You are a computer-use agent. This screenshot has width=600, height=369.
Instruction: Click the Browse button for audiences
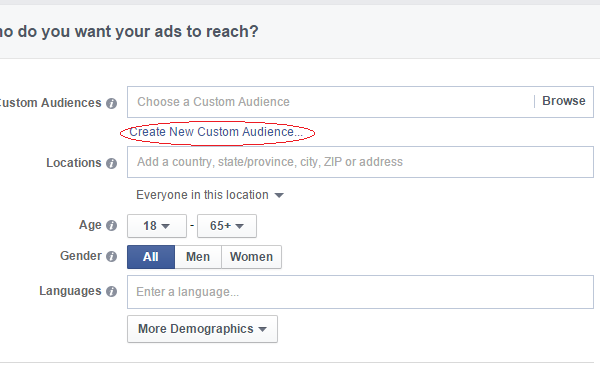[x=564, y=101]
